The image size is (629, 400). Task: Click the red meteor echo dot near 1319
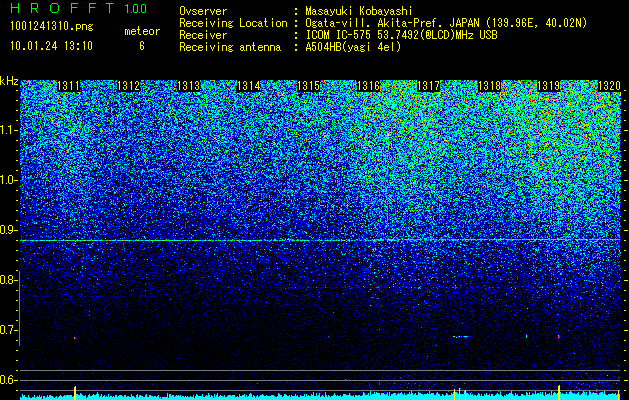(558, 336)
